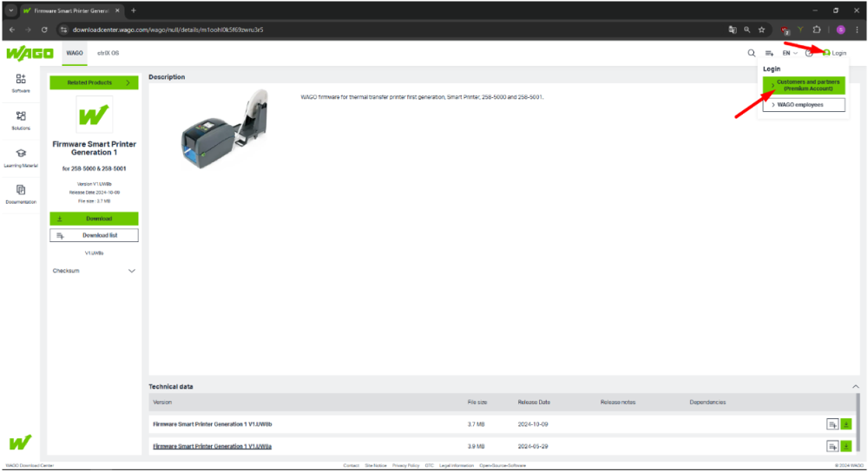868x472 pixels.
Task: Download V1.UW8b using green row icon
Action: (846, 424)
